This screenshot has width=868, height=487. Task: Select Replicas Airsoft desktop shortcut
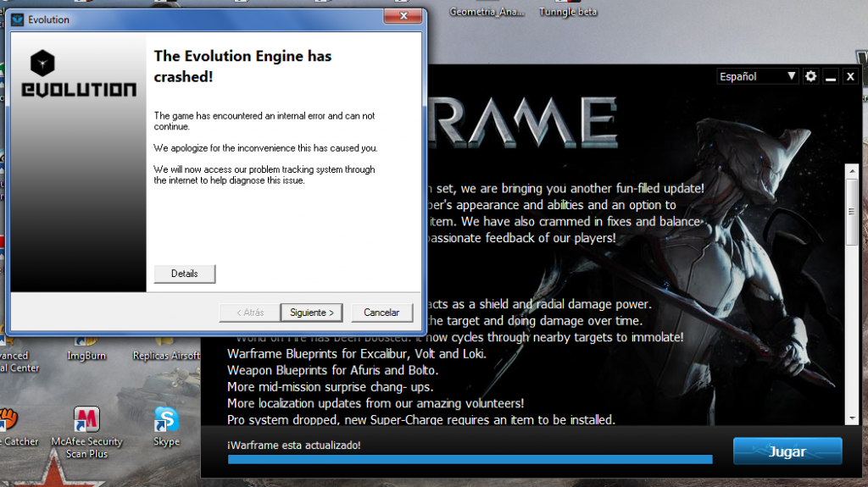166,350
